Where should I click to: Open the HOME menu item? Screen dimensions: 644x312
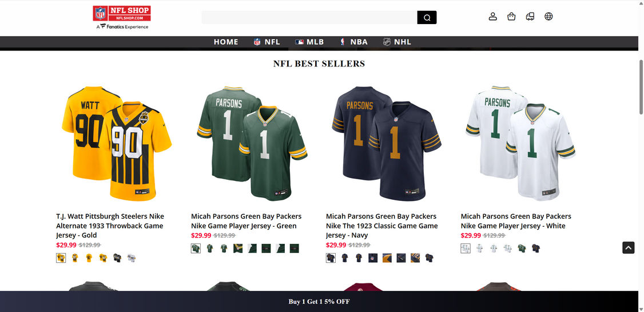point(226,42)
